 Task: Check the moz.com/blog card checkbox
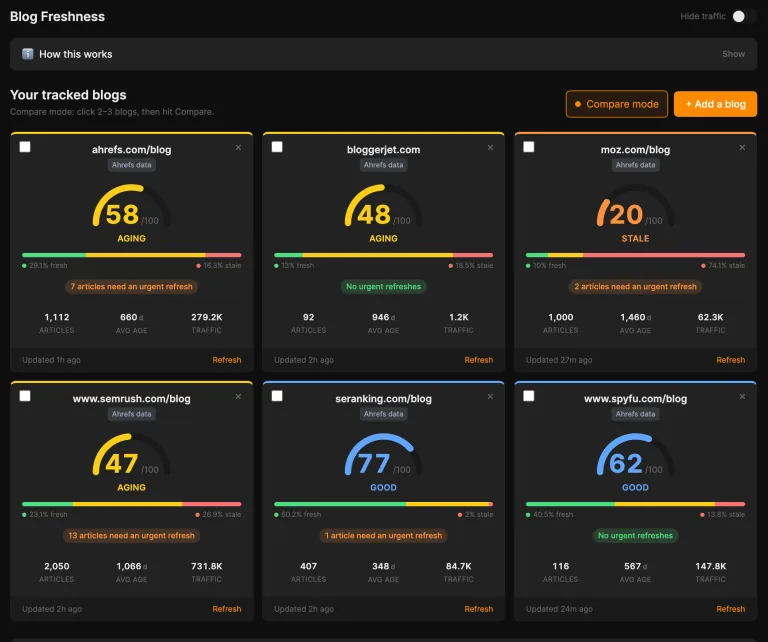click(529, 147)
